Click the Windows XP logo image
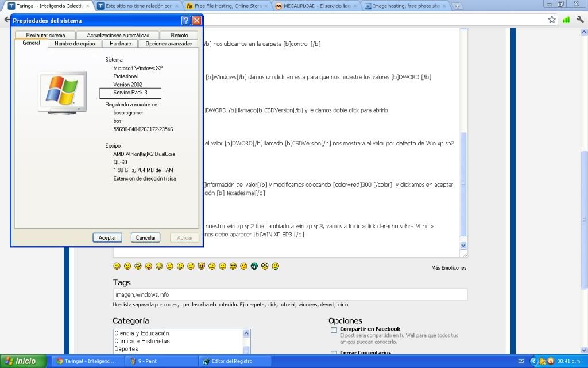The width and height of the screenshot is (588, 368). coord(62,91)
